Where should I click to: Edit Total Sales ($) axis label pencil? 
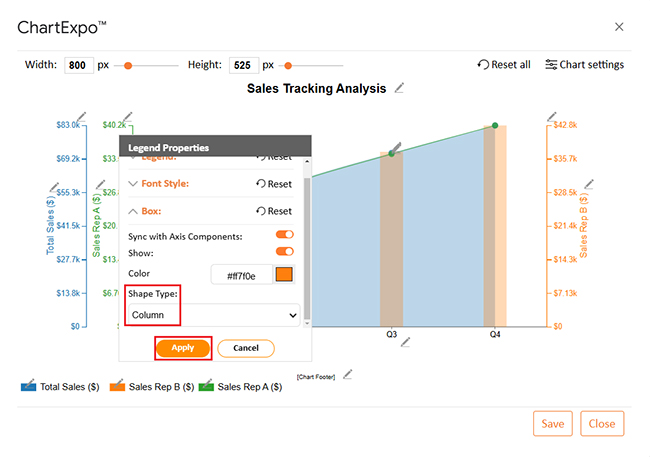coord(54,187)
